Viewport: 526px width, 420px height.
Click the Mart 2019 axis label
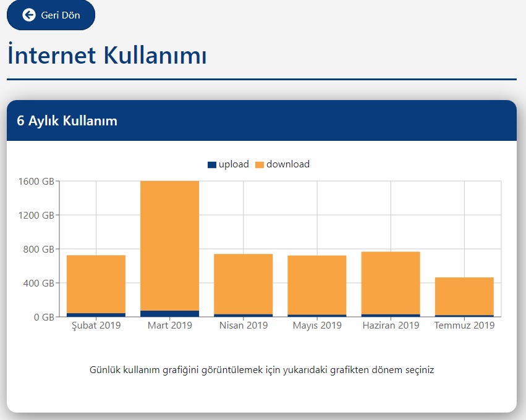coord(170,325)
